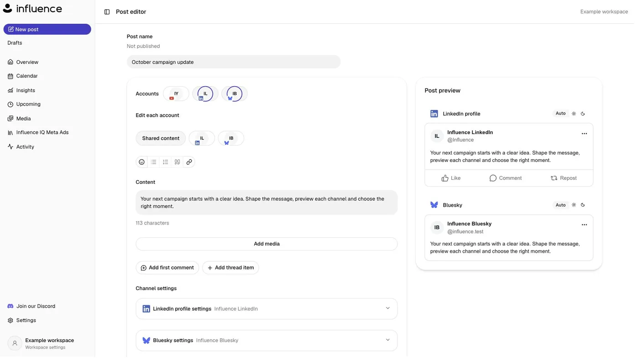Screen dimensions: 639x364
Task: Edit the IL LinkedIn account tab
Action: click(x=203, y=139)
